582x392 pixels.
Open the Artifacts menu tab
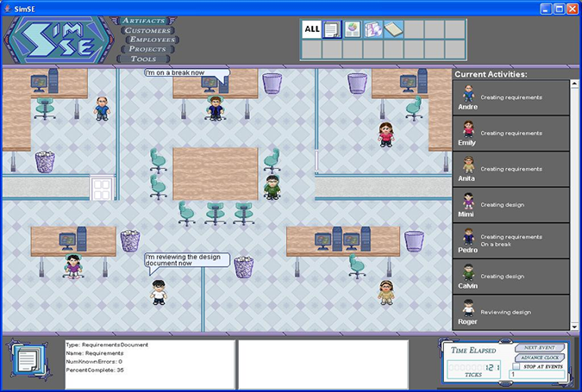point(149,20)
